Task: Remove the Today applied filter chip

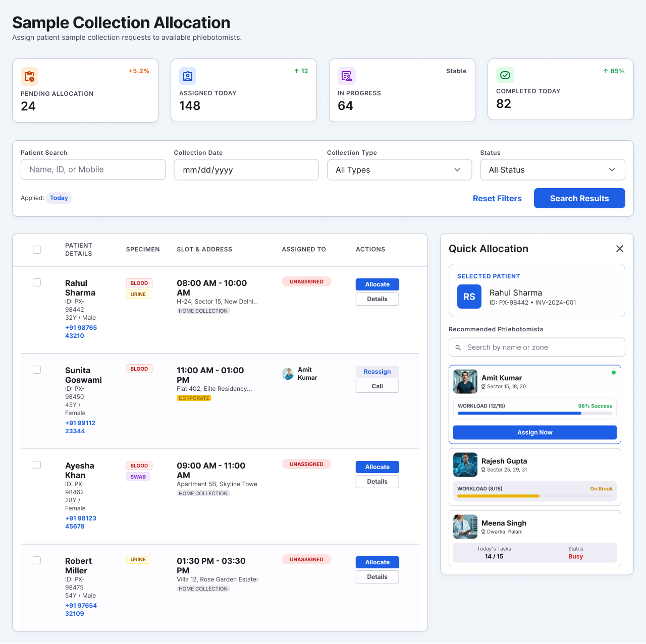Action: point(59,198)
